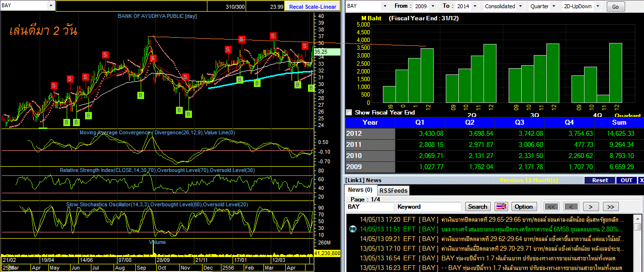Click the Year column header
Image resolution: width=644 pixels, height=272 pixels.
370,122
